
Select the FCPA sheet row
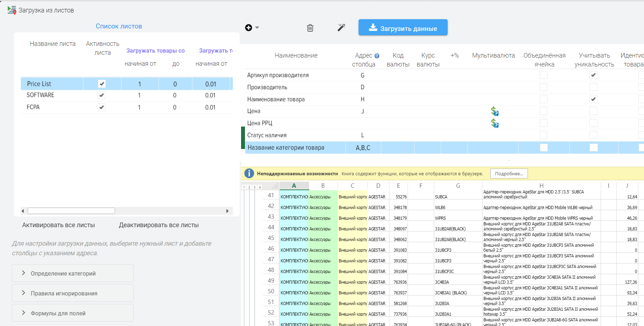[33, 107]
